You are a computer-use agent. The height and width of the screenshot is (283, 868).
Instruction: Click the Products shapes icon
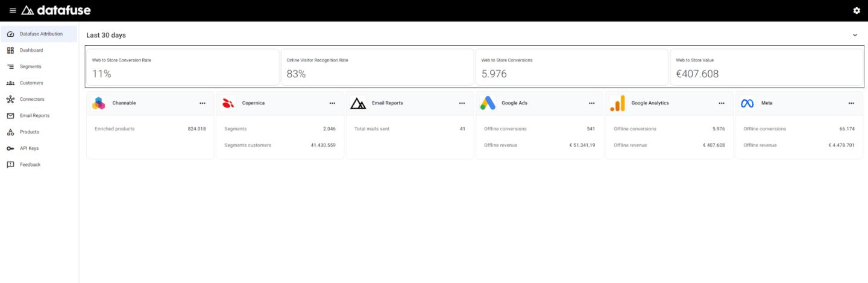(10, 132)
